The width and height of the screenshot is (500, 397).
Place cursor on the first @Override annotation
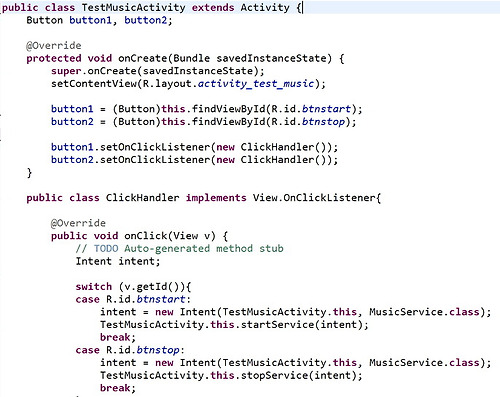point(54,46)
